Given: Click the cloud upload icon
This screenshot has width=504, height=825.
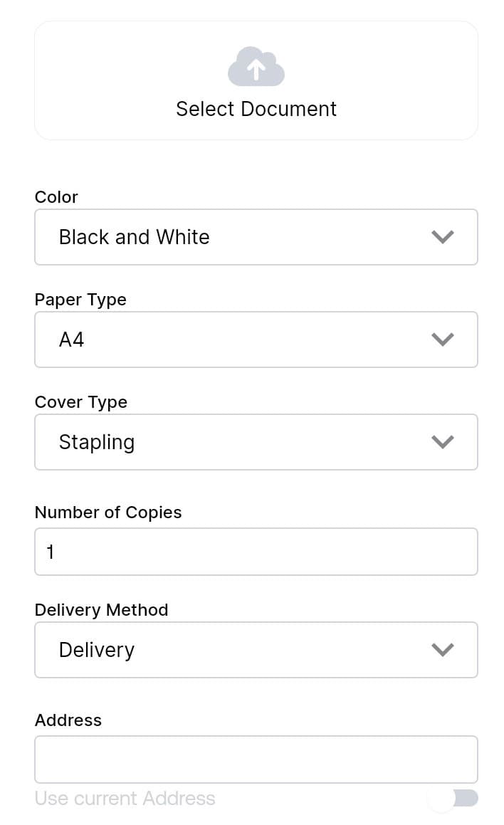Looking at the screenshot, I should tap(256, 67).
